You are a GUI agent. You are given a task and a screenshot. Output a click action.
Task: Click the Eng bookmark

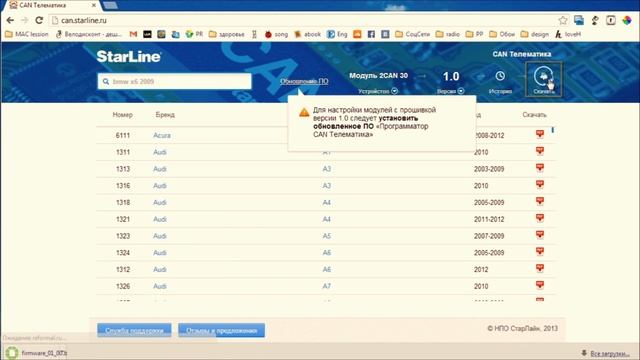click(338, 34)
